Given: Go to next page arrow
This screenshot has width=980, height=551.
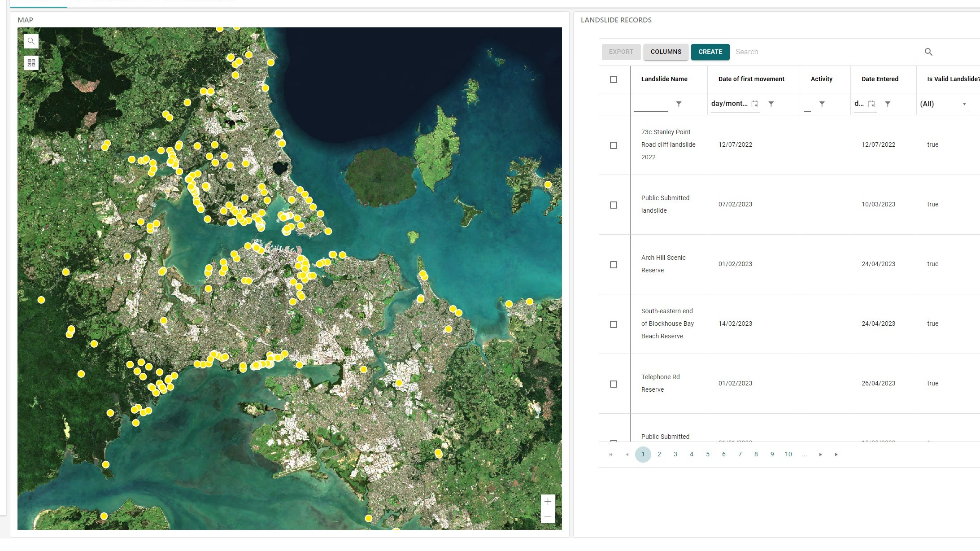Looking at the screenshot, I should pos(820,455).
